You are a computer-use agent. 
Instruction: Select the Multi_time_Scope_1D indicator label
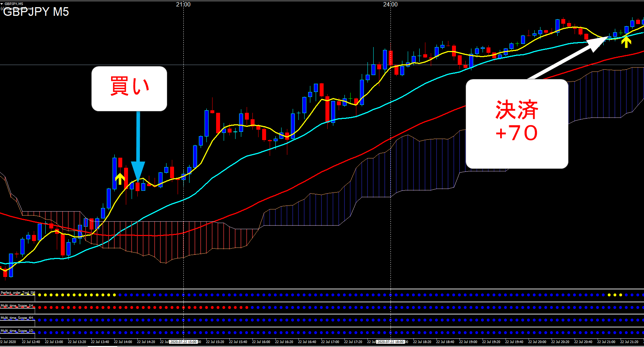pyautogui.click(x=17, y=331)
